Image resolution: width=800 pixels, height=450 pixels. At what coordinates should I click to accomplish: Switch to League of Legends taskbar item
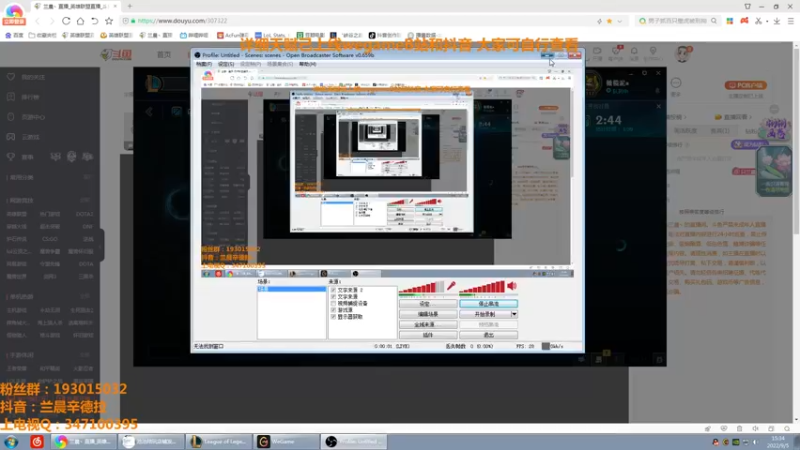pyautogui.click(x=219, y=442)
